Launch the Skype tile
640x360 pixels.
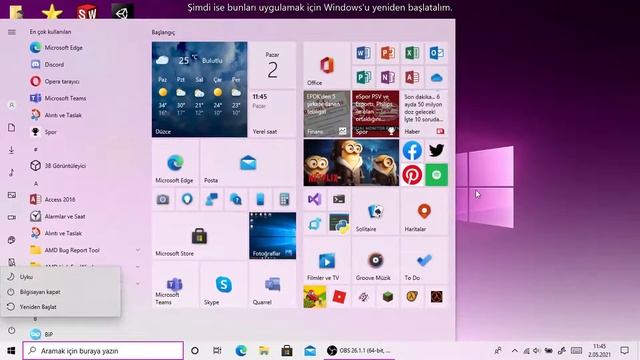coord(223,285)
